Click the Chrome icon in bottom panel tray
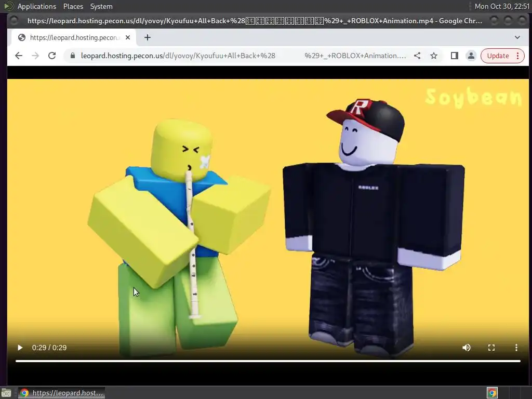 [492, 393]
